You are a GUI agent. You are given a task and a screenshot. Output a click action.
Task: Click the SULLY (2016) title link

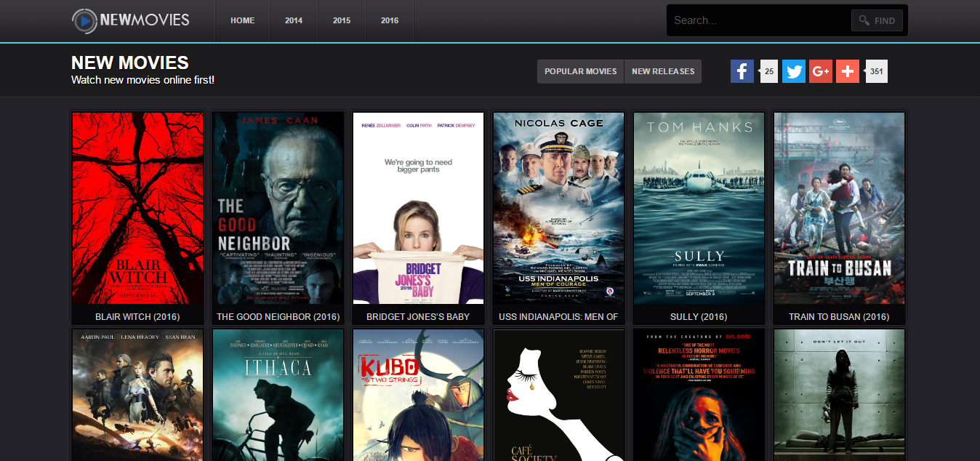[x=699, y=317]
